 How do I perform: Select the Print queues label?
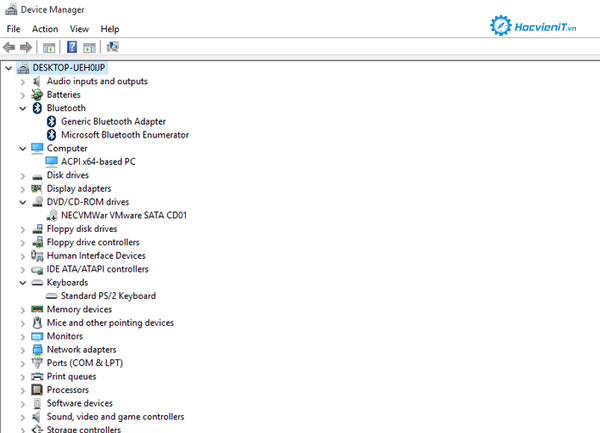[x=71, y=376]
